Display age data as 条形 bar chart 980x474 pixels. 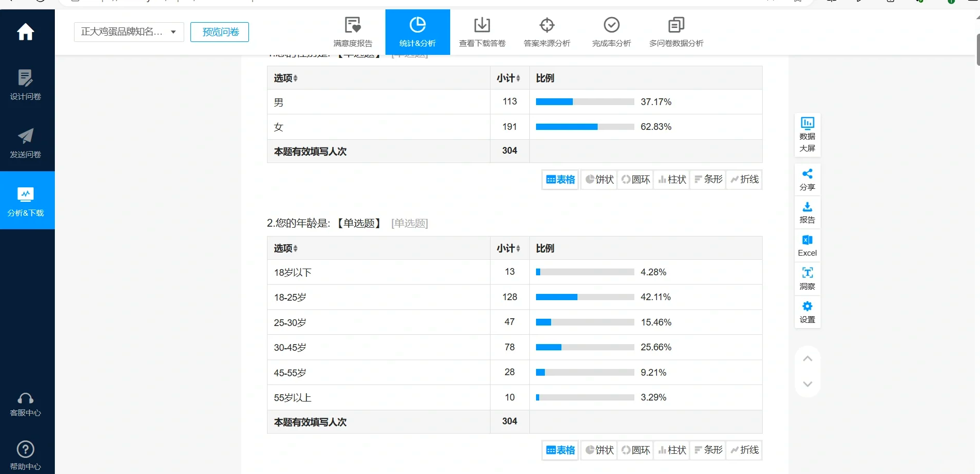[707, 450]
